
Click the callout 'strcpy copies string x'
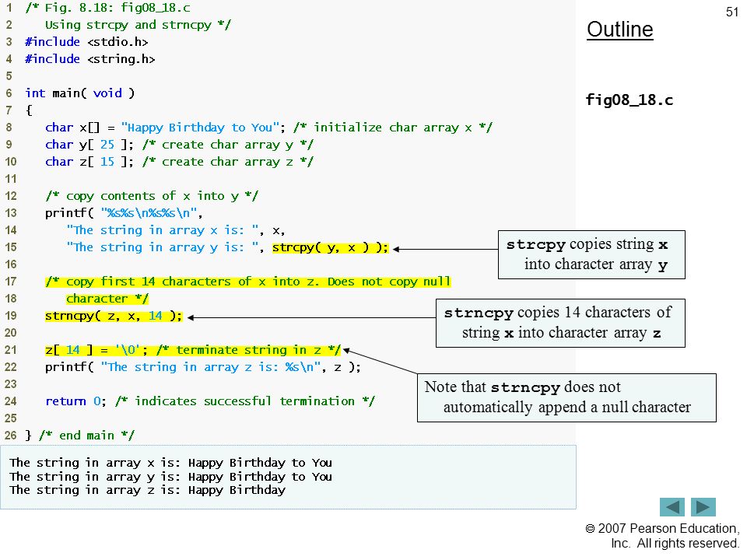tap(591, 255)
